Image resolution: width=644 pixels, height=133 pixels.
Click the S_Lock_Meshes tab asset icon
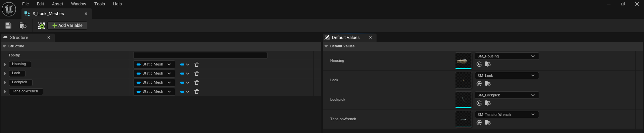tap(27, 14)
